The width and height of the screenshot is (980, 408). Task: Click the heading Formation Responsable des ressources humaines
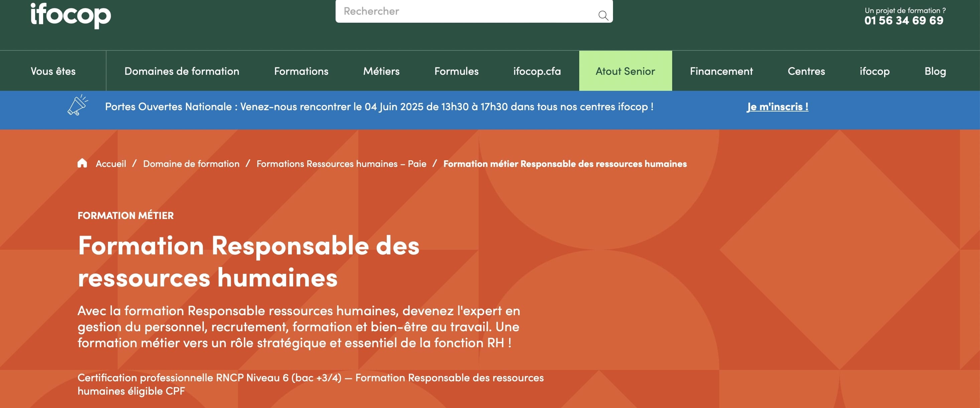pyautogui.click(x=248, y=261)
